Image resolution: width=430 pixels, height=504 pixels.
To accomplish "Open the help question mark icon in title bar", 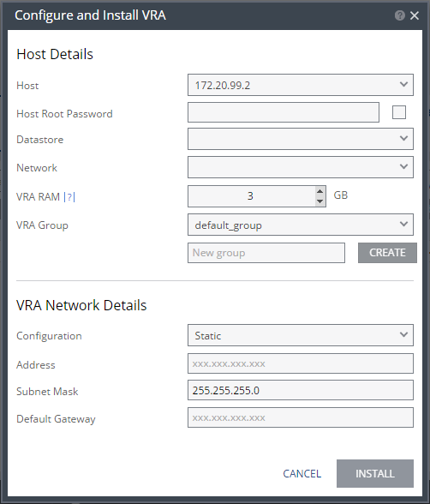I will click(x=399, y=15).
